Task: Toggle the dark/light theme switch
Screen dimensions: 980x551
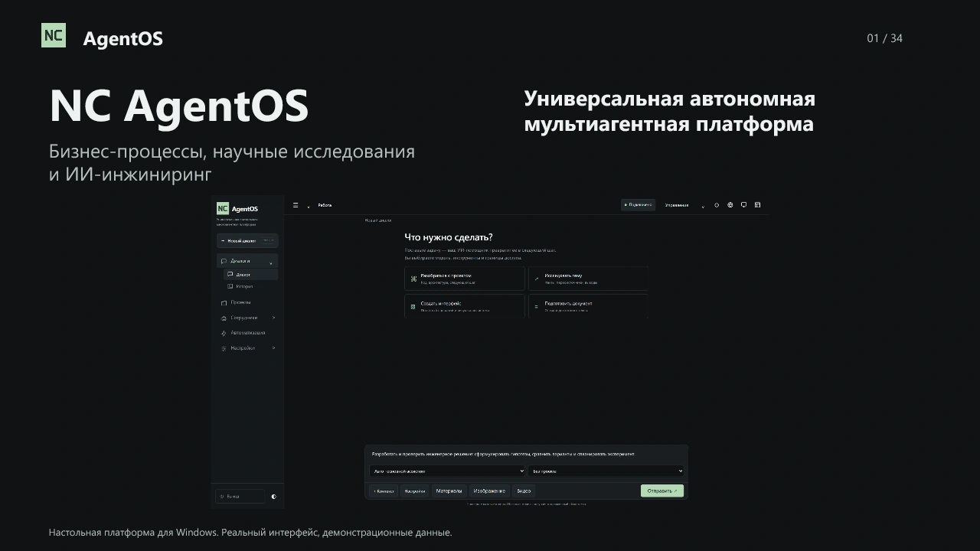Action: (x=273, y=497)
